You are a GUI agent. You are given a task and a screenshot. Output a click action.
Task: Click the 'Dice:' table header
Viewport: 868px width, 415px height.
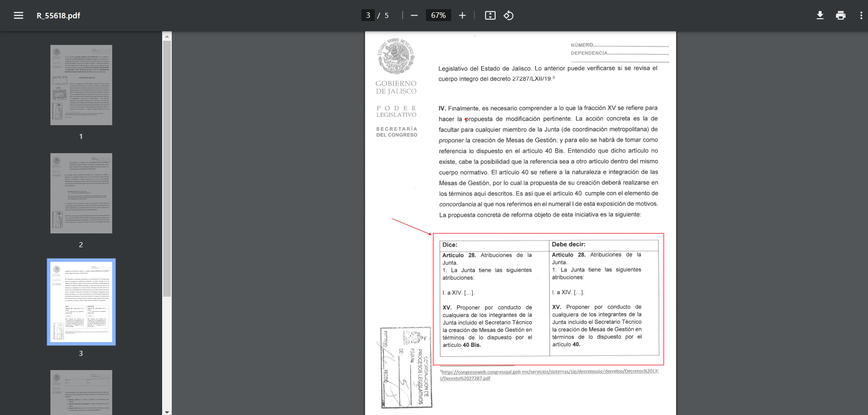coord(450,245)
